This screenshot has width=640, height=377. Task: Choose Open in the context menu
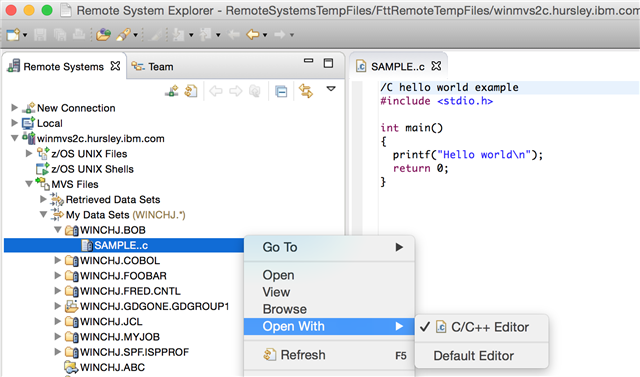tap(329, 275)
